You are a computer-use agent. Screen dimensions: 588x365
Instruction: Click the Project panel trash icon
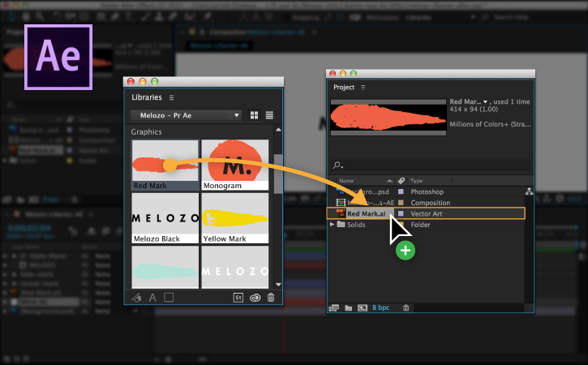click(x=406, y=308)
